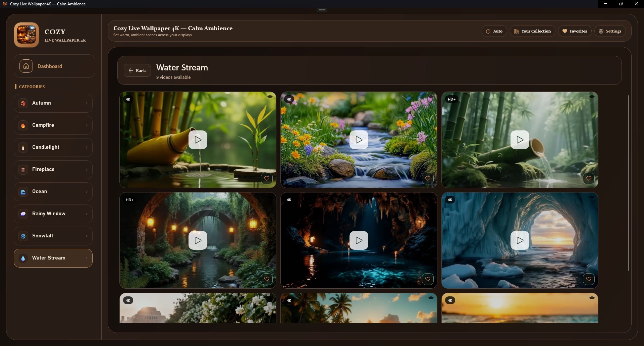Screen dimensions: 644x346
Task: Select the Water Stream droplet icon
Action: pyautogui.click(x=23, y=258)
